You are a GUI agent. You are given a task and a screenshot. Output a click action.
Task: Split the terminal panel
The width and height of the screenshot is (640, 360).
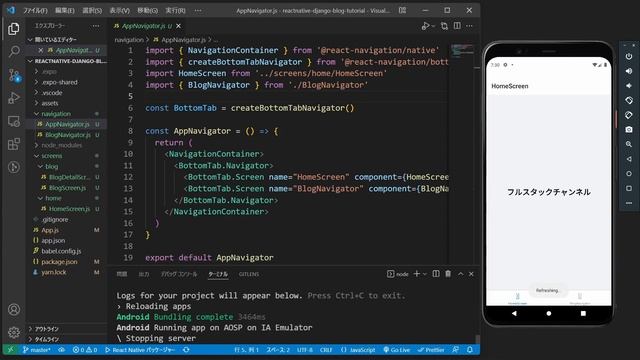point(436,274)
